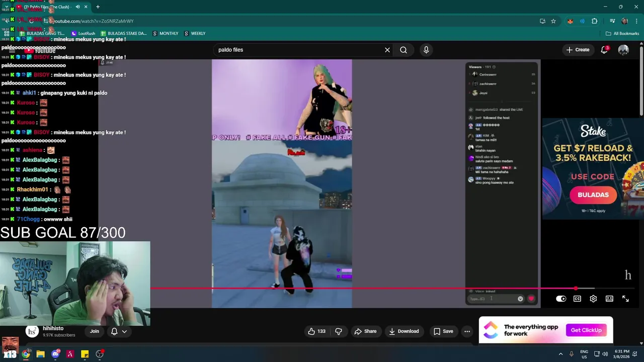644x362 pixels.
Task: Open the YouTube notifications bell
Action: click(x=604, y=50)
